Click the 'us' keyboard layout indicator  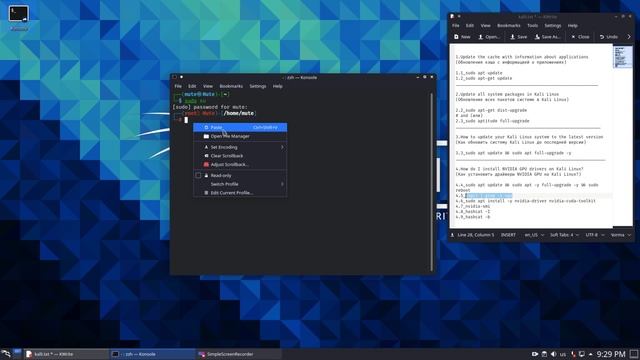pos(563,354)
